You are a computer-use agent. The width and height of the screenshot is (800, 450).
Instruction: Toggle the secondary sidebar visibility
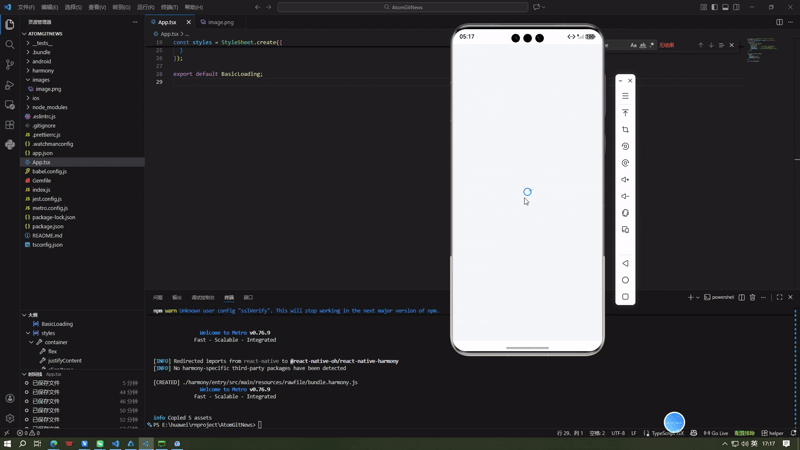(x=736, y=7)
